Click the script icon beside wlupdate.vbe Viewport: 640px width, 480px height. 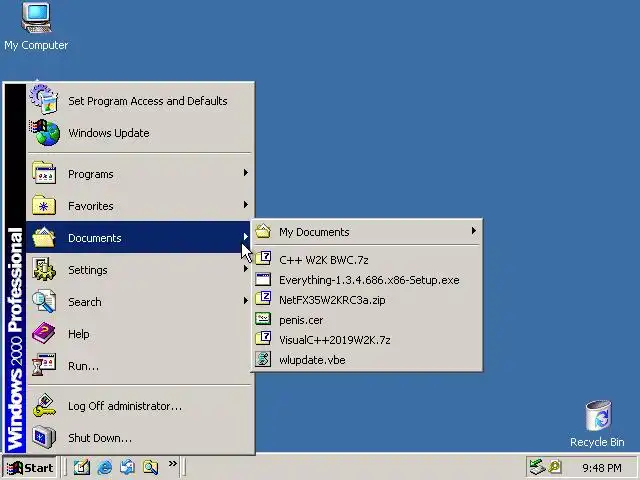[x=263, y=359]
